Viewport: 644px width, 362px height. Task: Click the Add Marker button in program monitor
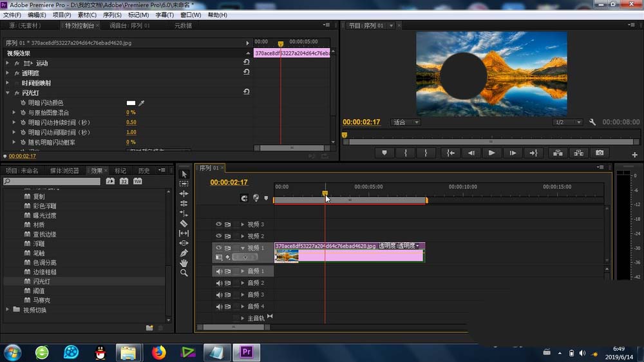384,153
